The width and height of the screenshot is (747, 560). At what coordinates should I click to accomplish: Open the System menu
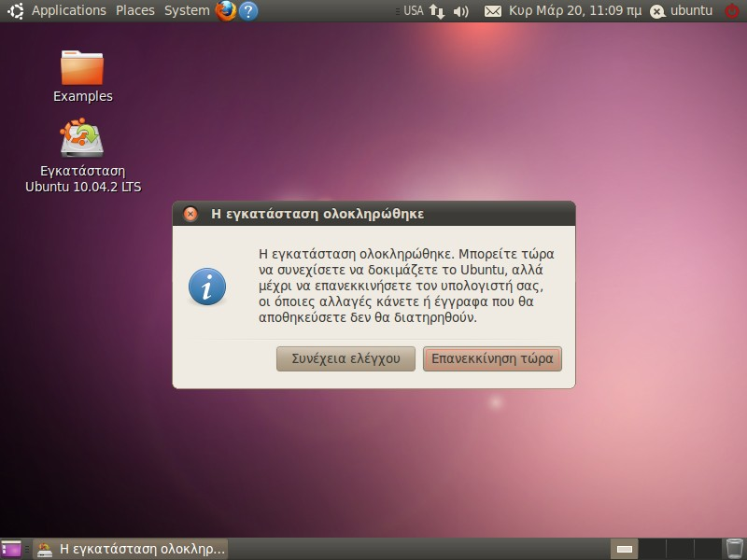click(187, 10)
